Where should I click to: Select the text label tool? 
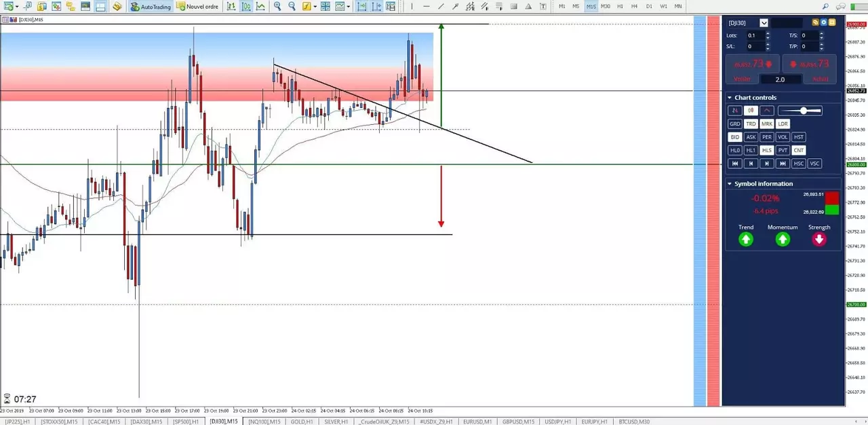[x=543, y=6]
